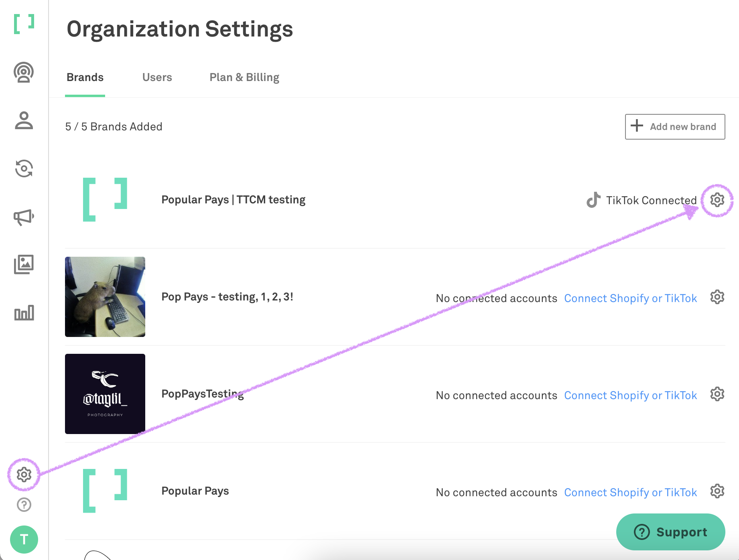Select the creator discovery sidebar icon
739x560 pixels.
(x=24, y=73)
